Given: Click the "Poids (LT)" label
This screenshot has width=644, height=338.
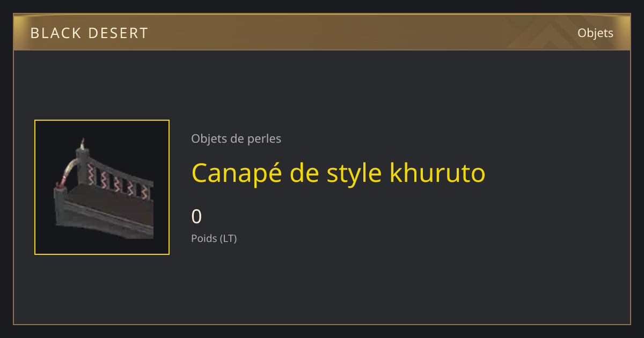Looking at the screenshot, I should 214,238.
